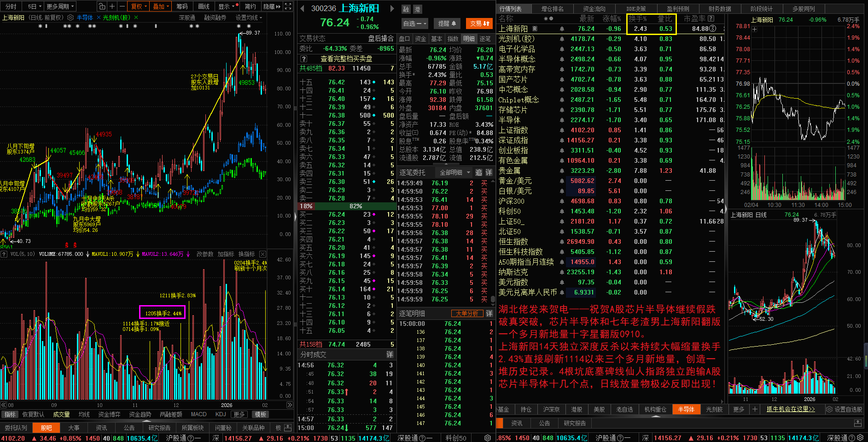The image size is (868, 442).
Task: Click the R badge next to 上海新阳
Action: coord(534,29)
